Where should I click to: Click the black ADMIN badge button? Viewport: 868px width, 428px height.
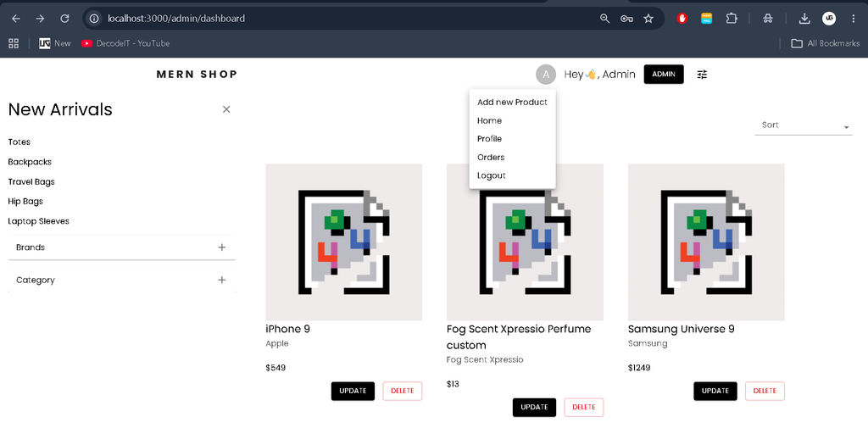(x=664, y=75)
